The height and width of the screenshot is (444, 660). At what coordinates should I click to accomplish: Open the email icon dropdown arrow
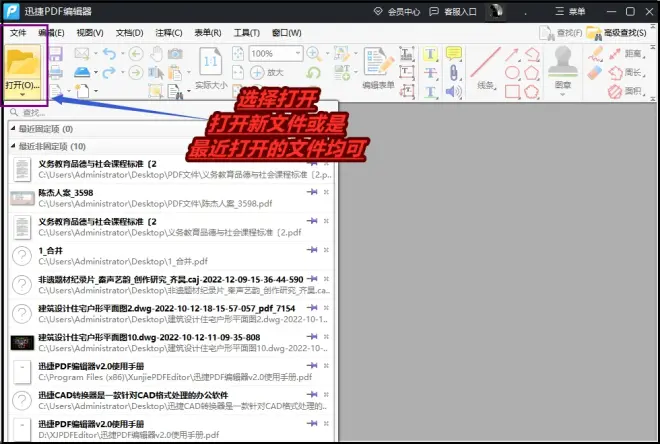[96, 53]
